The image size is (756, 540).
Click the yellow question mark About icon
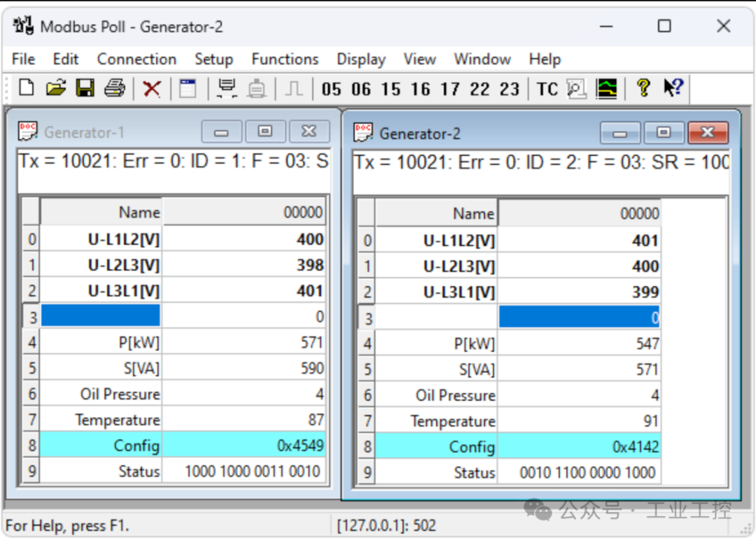point(644,88)
